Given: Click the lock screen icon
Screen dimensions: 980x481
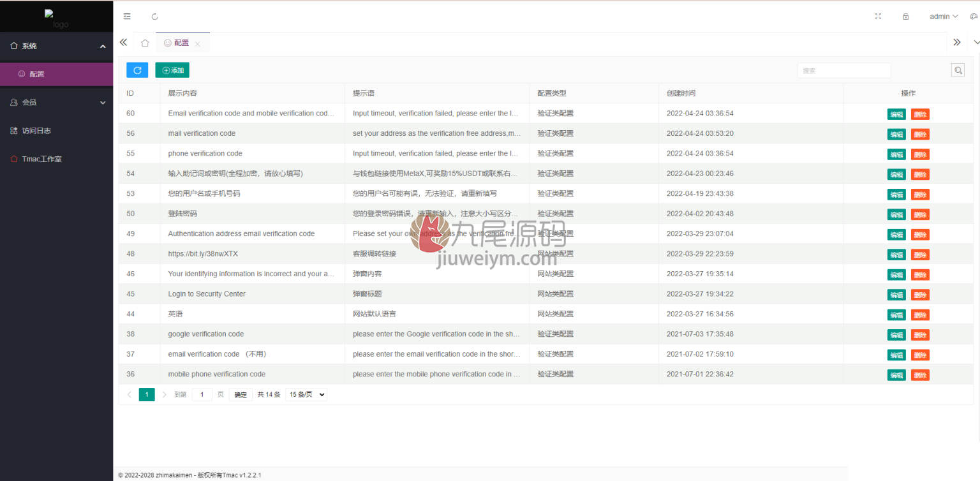Looking at the screenshot, I should coord(905,17).
